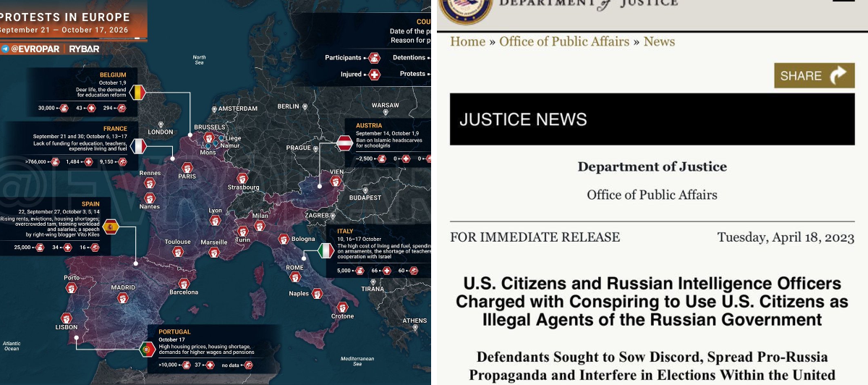Image resolution: width=868 pixels, height=385 pixels.
Task: Click the date 'Tuesday, April 18, 2023'
Action: tap(786, 237)
